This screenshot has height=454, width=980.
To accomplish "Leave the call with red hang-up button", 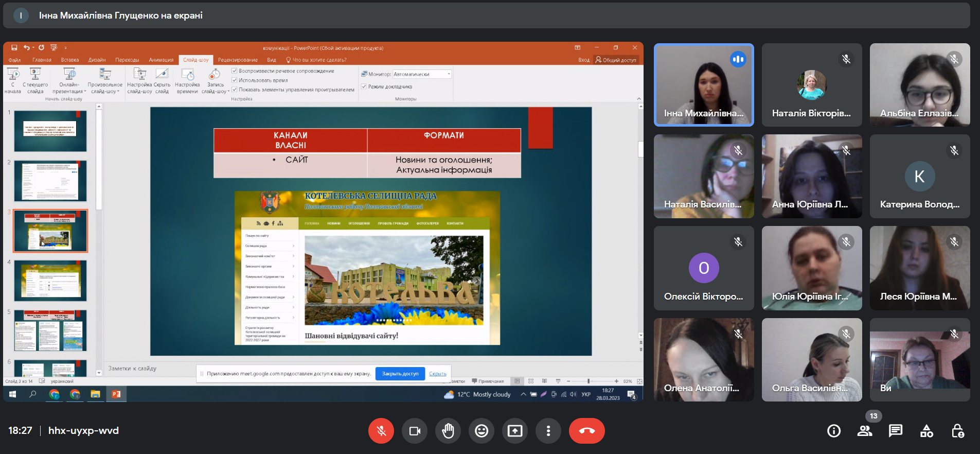I will click(x=586, y=431).
